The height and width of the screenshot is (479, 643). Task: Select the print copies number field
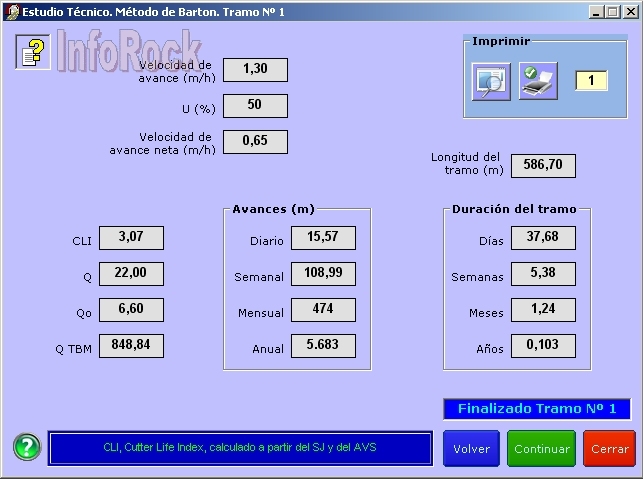click(x=590, y=80)
